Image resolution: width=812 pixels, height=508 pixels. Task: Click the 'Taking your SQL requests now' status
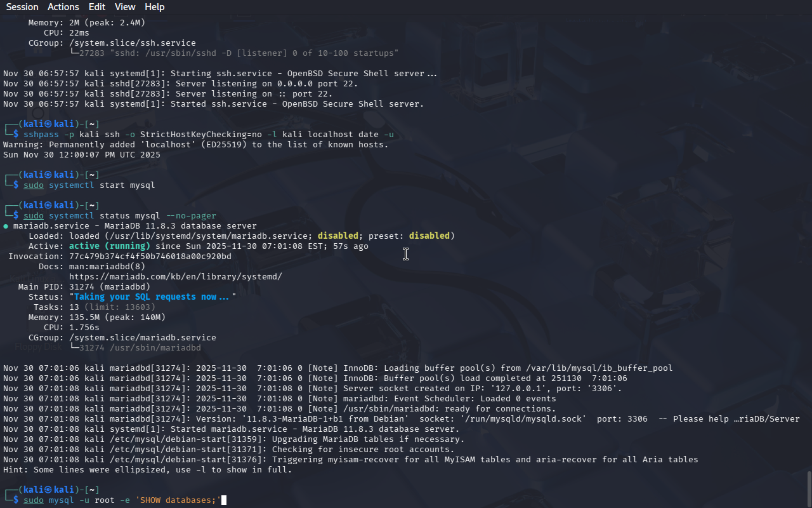152,297
